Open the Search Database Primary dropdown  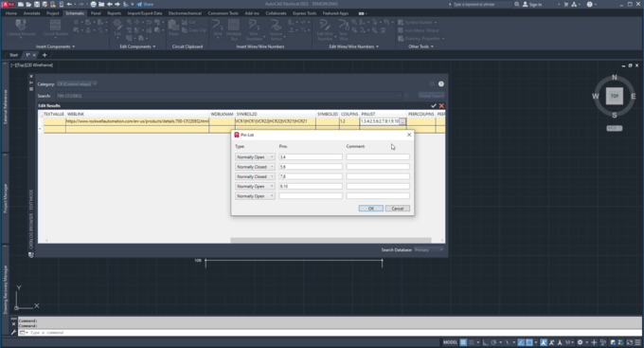(428, 249)
